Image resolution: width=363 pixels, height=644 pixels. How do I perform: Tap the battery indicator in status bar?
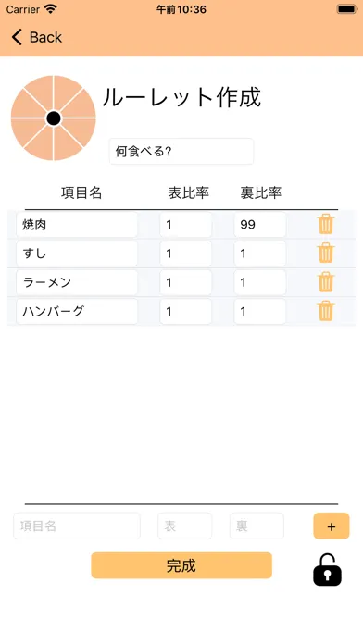pos(347,9)
